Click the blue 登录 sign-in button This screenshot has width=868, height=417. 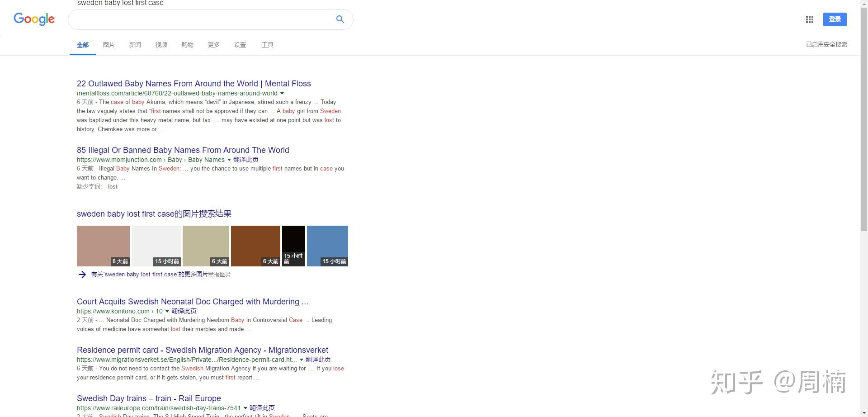pyautogui.click(x=835, y=19)
